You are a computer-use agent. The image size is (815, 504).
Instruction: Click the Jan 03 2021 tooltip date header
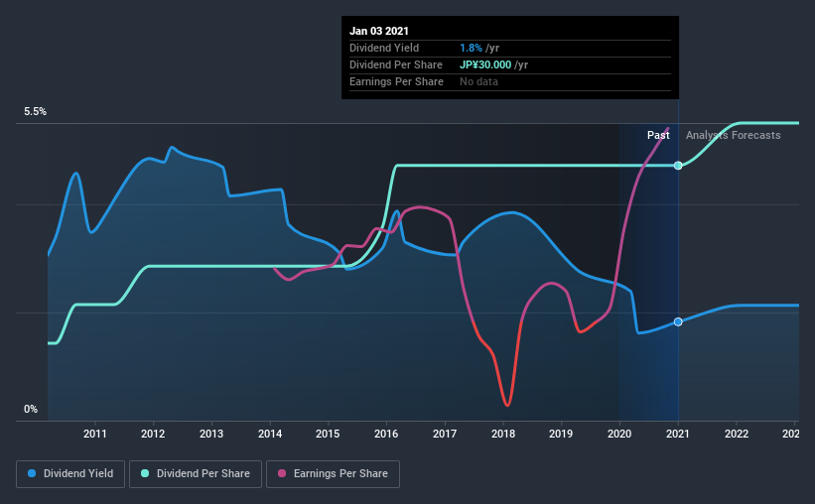(x=379, y=31)
